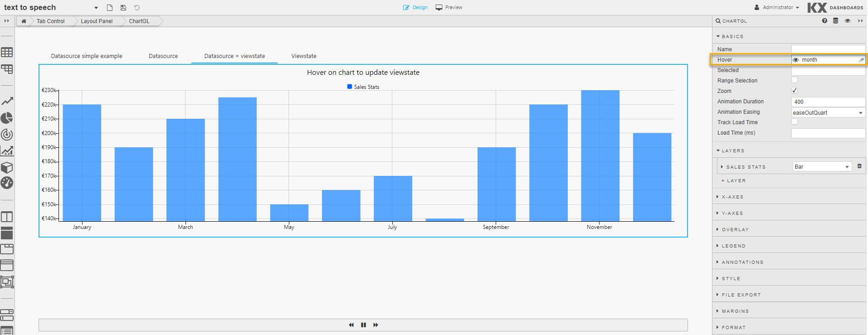Open the data sources database icon
The height and width of the screenshot is (335, 868).
835,21
